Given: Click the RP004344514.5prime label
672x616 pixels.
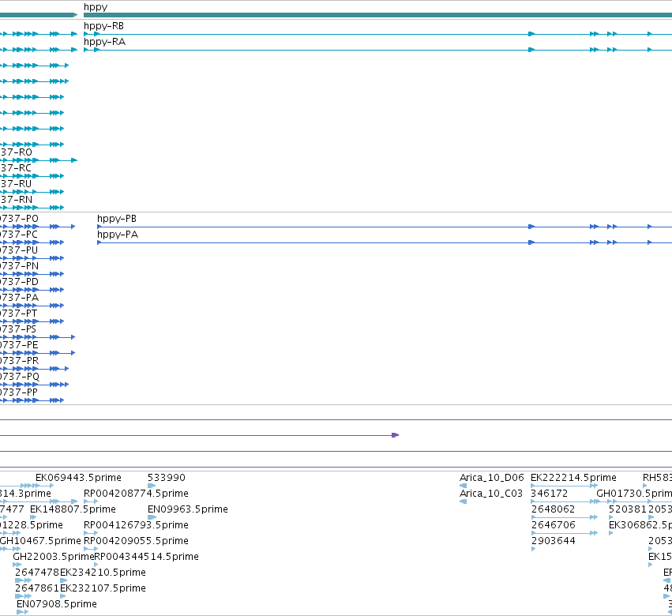Looking at the screenshot, I should 146,557.
